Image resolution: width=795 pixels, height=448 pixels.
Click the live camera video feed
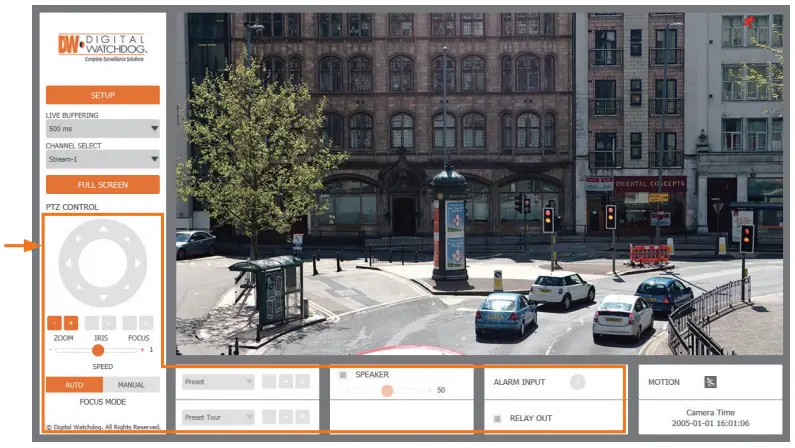(x=479, y=183)
